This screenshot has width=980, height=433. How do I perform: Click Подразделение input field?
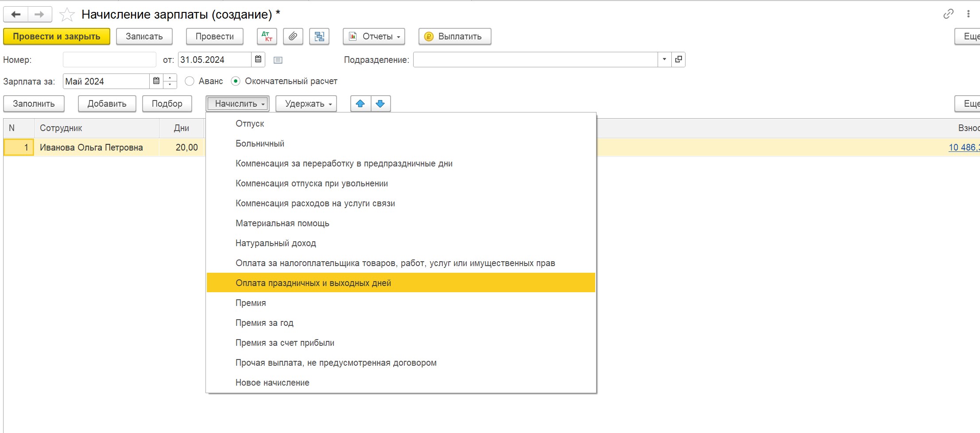tap(535, 59)
